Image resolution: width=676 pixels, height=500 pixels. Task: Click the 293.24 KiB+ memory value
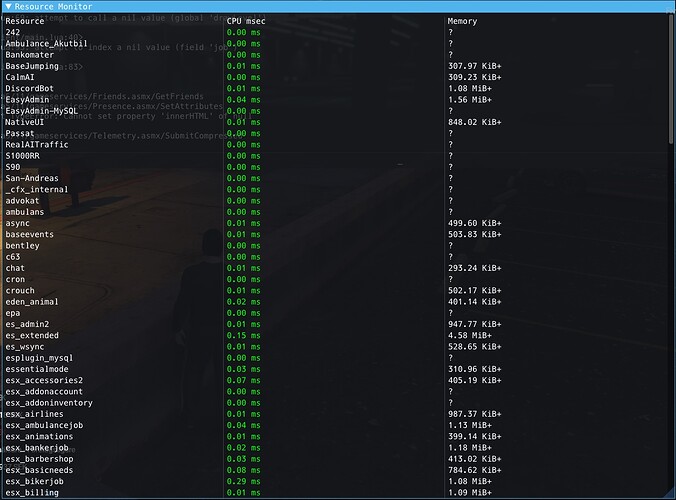[475, 268]
